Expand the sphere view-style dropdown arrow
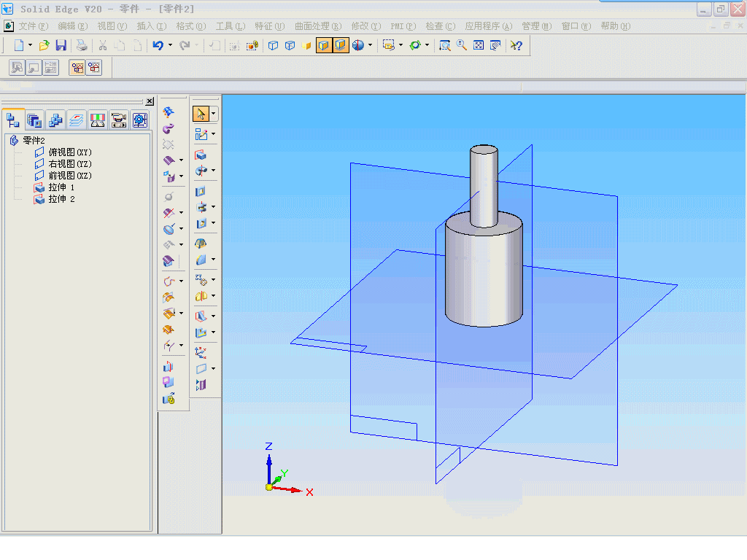747x560 pixels. click(370, 45)
